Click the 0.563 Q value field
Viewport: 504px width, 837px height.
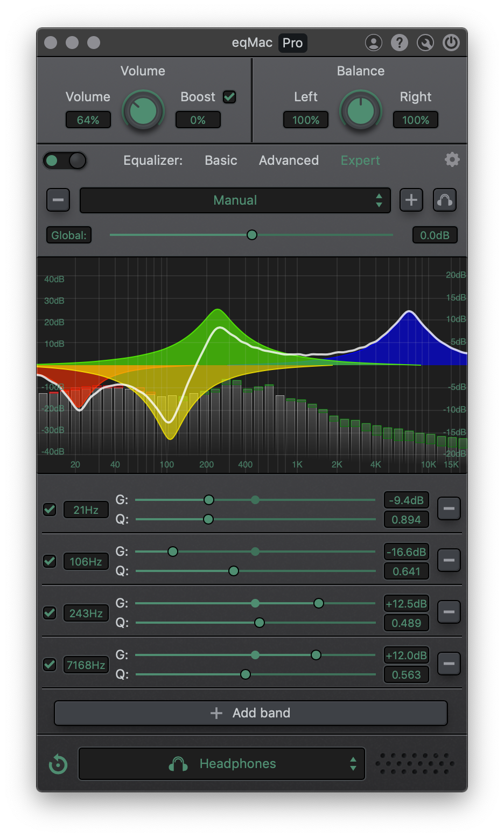pos(407,674)
